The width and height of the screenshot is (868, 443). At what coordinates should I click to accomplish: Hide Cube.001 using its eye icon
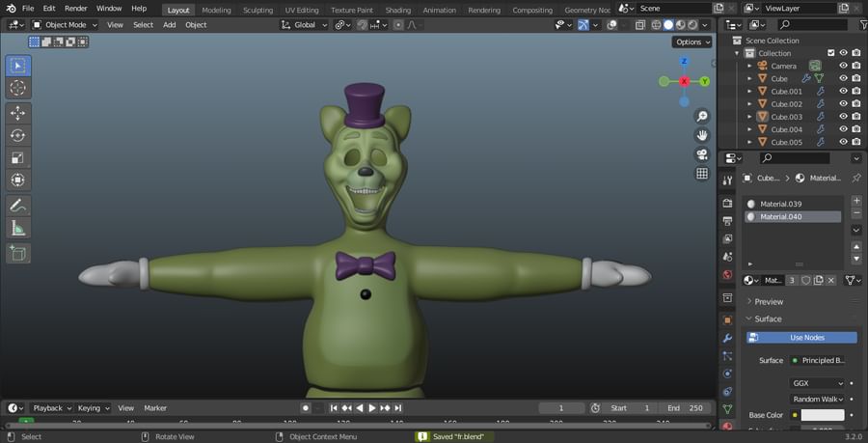click(x=843, y=92)
